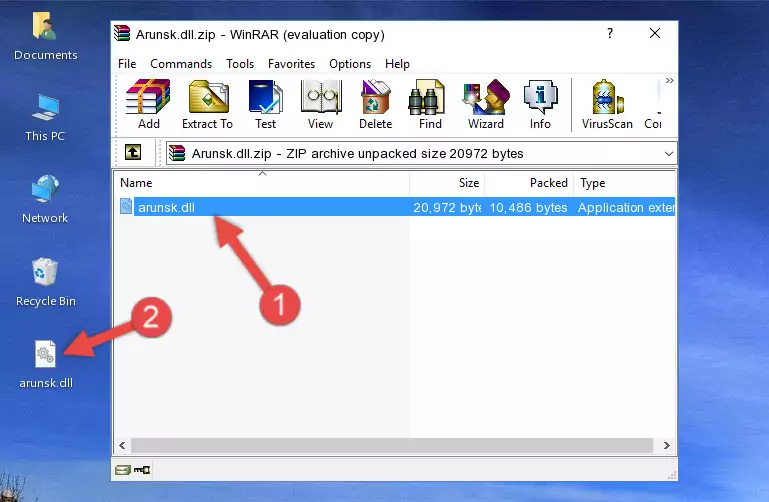Open the archive path dropdown
769x502 pixels.
tap(668, 153)
